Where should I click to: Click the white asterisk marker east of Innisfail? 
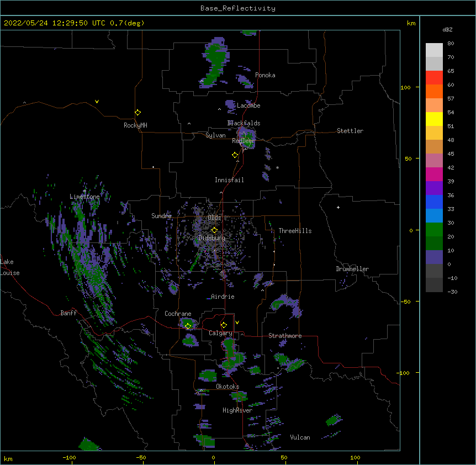(277, 167)
